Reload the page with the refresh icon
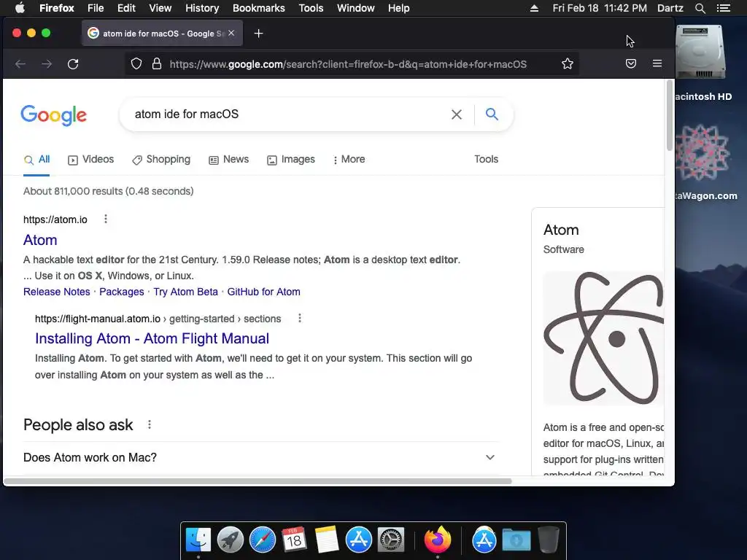This screenshot has height=560, width=747. click(x=73, y=64)
